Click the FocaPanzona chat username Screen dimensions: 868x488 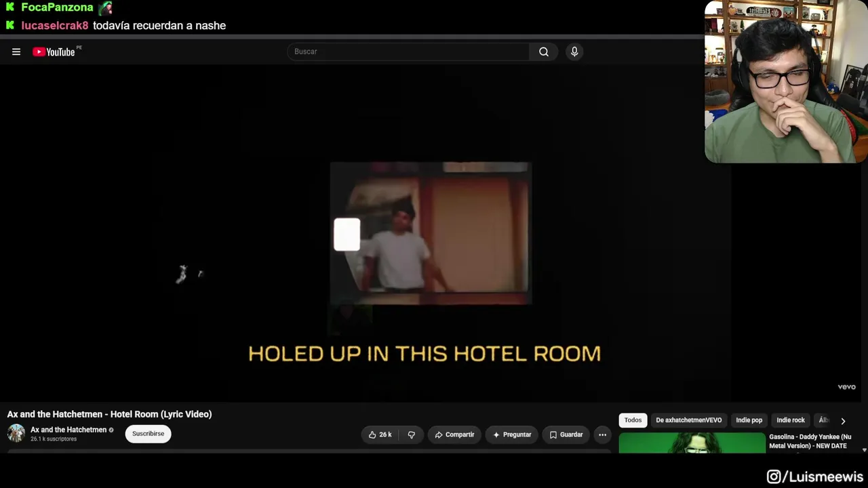[x=57, y=7]
